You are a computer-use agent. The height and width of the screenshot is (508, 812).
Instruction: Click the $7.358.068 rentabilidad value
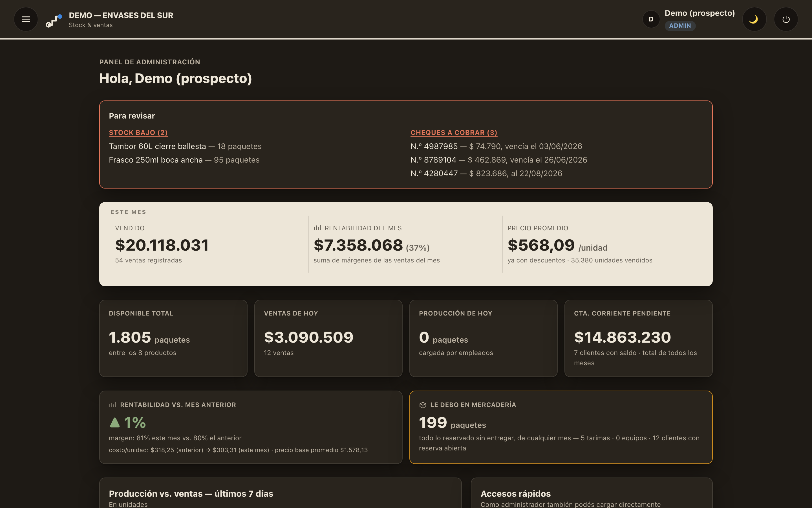click(x=358, y=245)
